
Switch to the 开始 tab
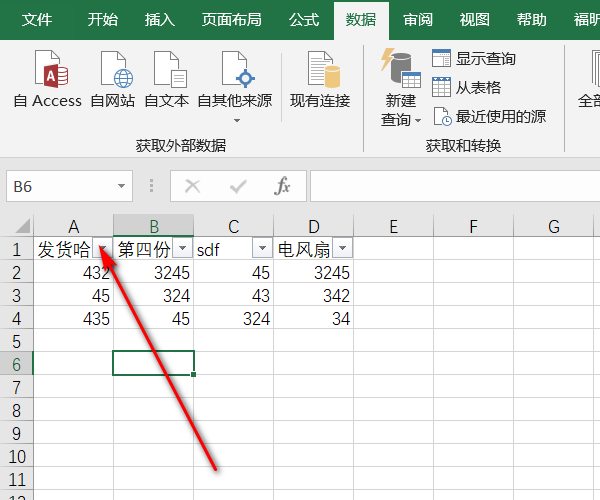click(x=103, y=20)
